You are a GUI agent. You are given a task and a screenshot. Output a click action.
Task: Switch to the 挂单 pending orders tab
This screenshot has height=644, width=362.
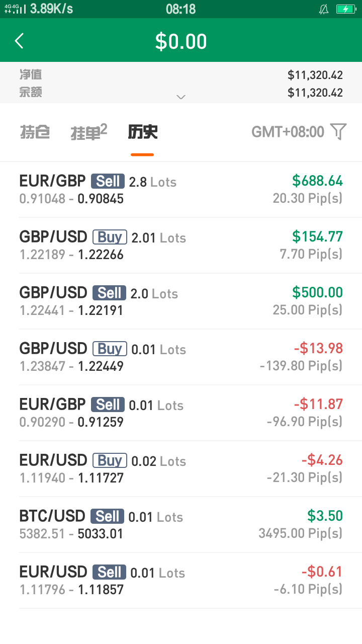[88, 132]
